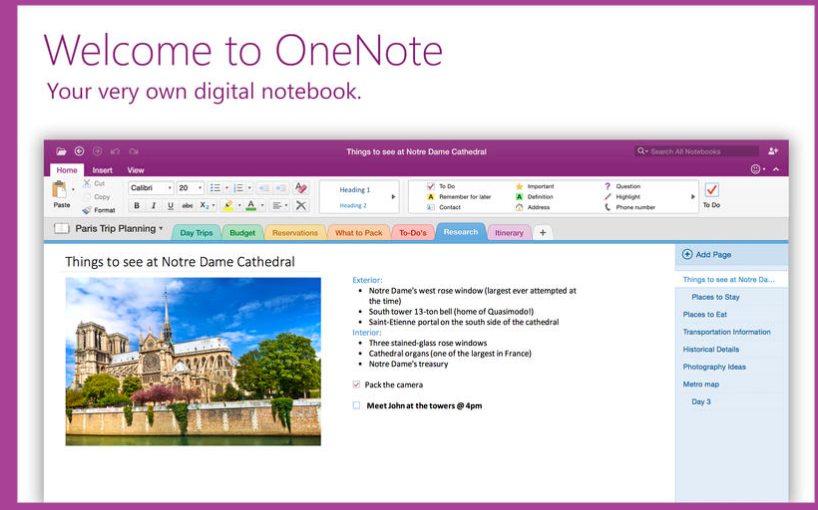
Task: Switch to the Home ribbon tab
Action: point(67,170)
